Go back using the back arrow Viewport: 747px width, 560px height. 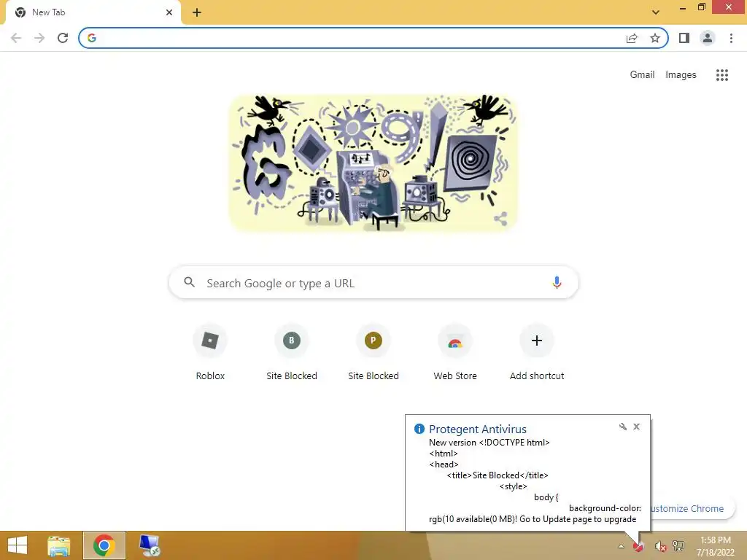tap(16, 38)
